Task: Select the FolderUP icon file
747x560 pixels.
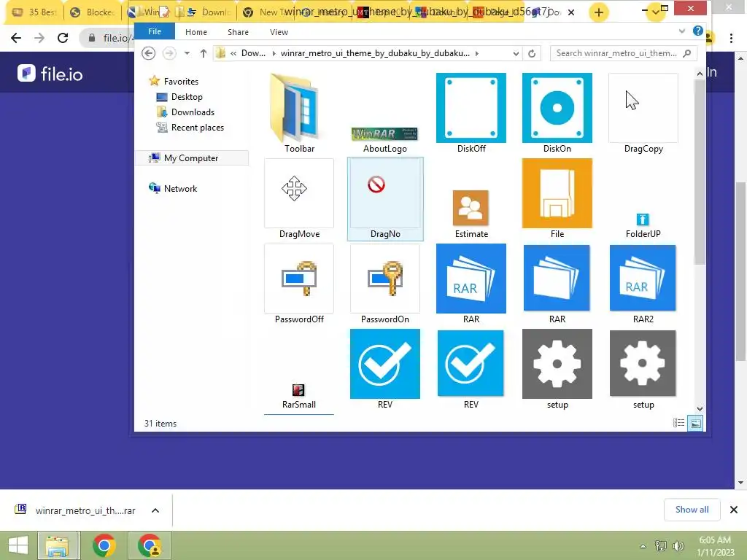Action: (643, 226)
